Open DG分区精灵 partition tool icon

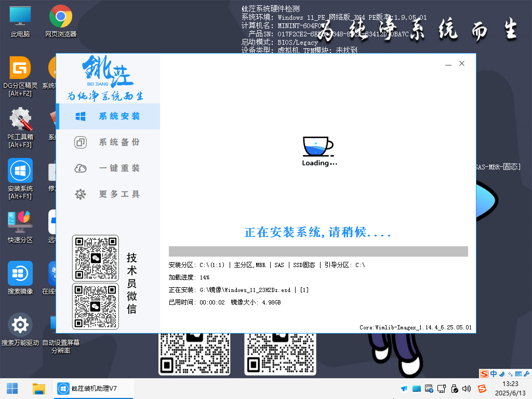[20, 76]
